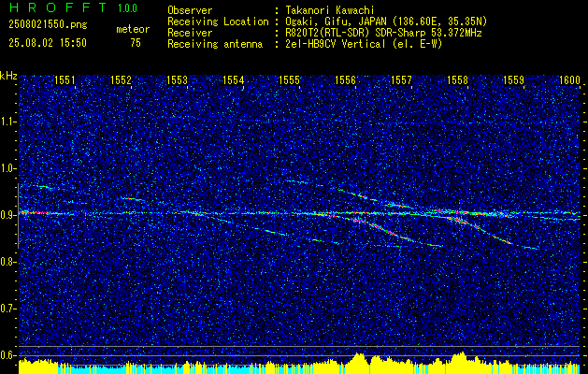Select the observer name Takanori Kawachi
This screenshot has height=374, width=588.
330,10
